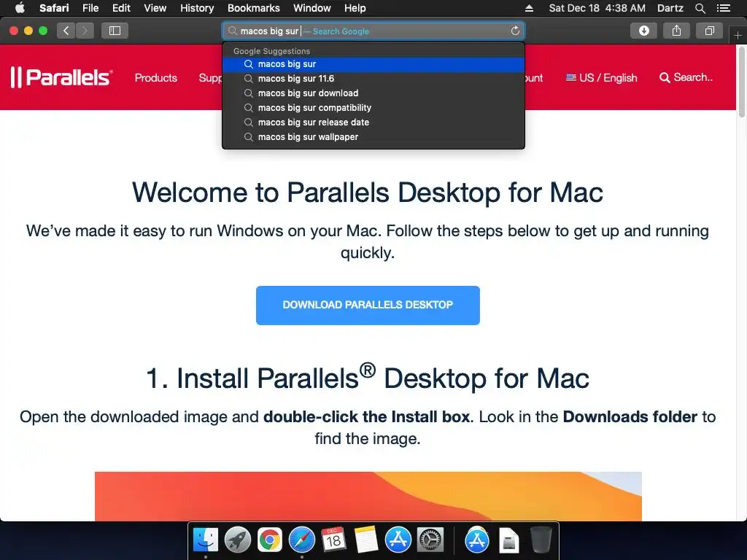Screen dimensions: 747x560
Task: Open the Safari application menu
Action: point(54,8)
